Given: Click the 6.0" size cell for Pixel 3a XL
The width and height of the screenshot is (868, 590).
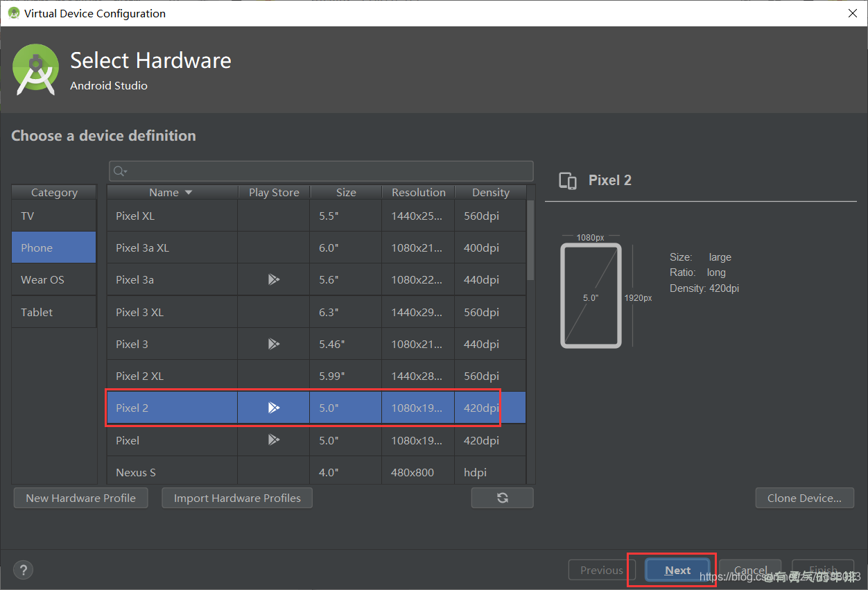Looking at the screenshot, I should [345, 248].
